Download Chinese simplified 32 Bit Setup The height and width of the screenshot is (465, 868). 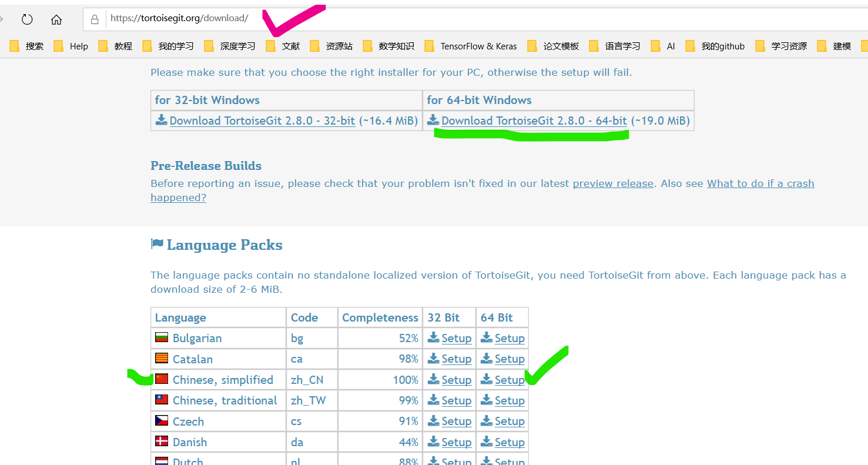click(x=457, y=380)
